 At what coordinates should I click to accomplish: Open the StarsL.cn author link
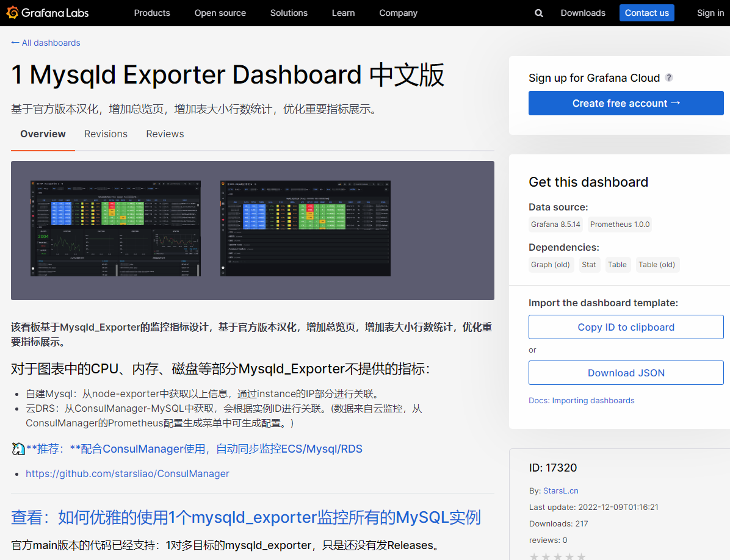click(x=560, y=490)
